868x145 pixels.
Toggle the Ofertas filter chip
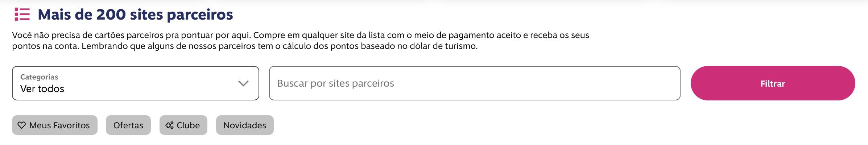pyautogui.click(x=128, y=125)
